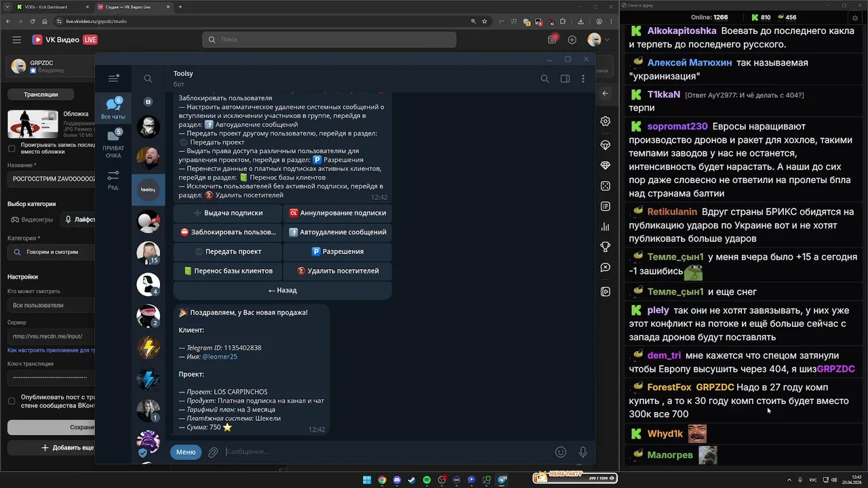The width and height of the screenshot is (868, 488).
Task: Click the РУС language indicator in tray
Action: [813, 480]
